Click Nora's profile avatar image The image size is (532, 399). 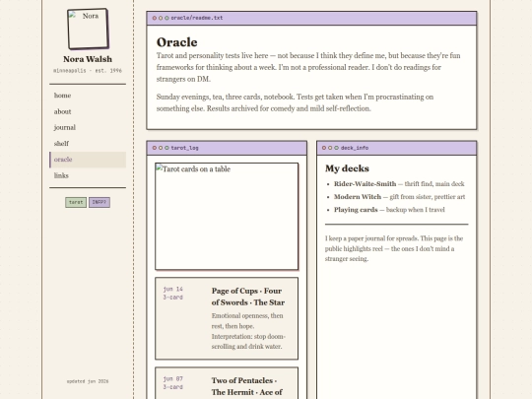tap(88, 29)
